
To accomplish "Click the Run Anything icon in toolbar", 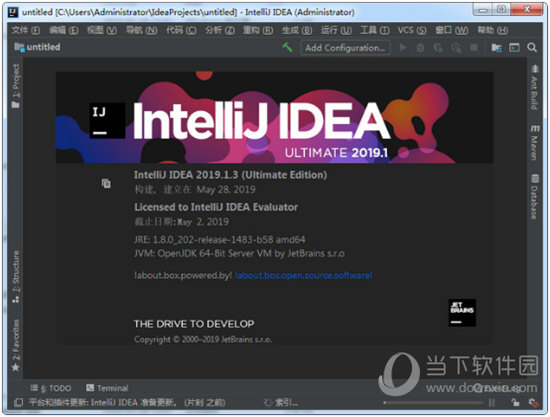I will (514, 47).
